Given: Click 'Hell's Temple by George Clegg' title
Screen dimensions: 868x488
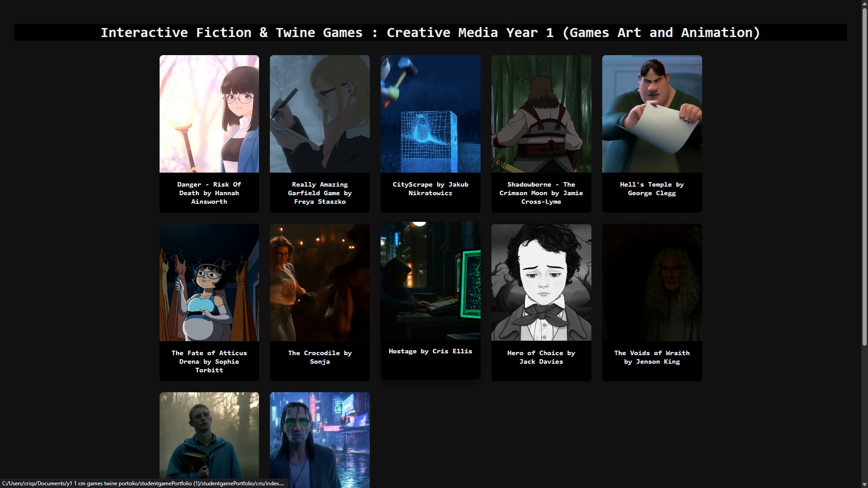Looking at the screenshot, I should click(652, 189).
